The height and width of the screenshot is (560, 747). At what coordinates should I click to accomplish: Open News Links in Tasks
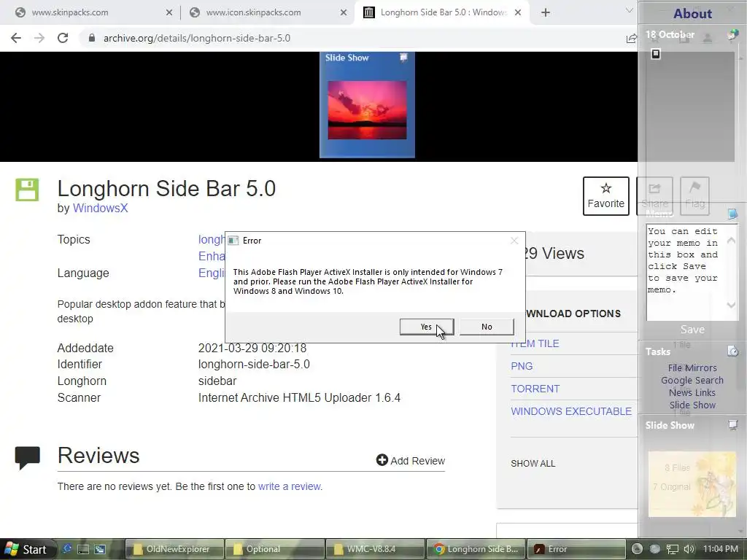coord(692,392)
